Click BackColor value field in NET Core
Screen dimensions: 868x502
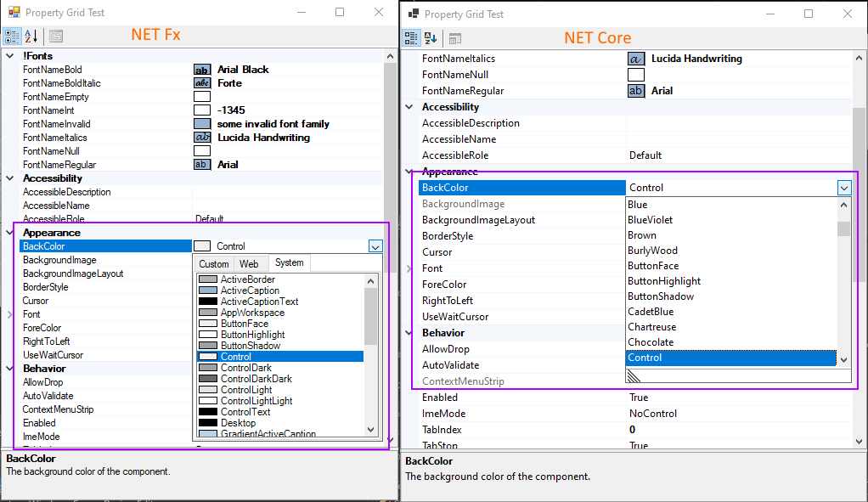tap(730, 189)
